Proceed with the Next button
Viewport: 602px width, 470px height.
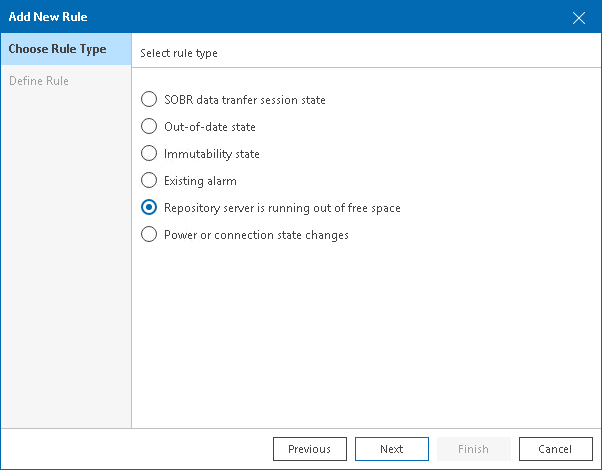(391, 449)
